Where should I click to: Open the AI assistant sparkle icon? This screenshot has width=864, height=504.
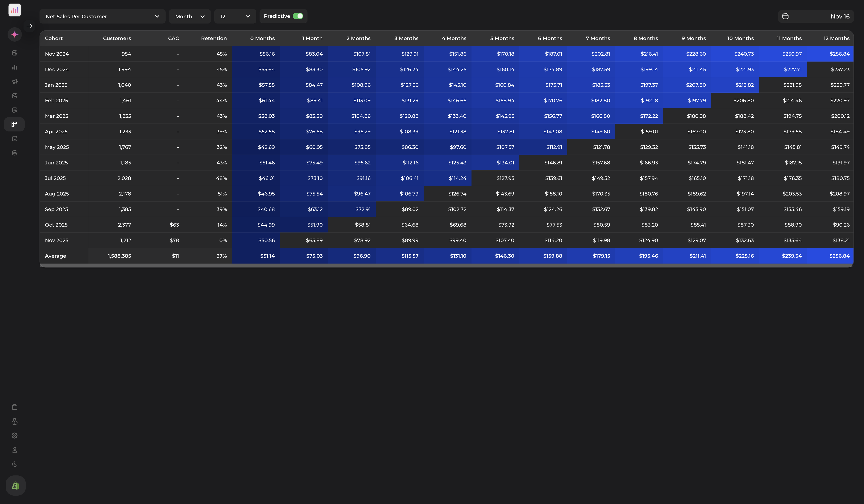coord(14,34)
